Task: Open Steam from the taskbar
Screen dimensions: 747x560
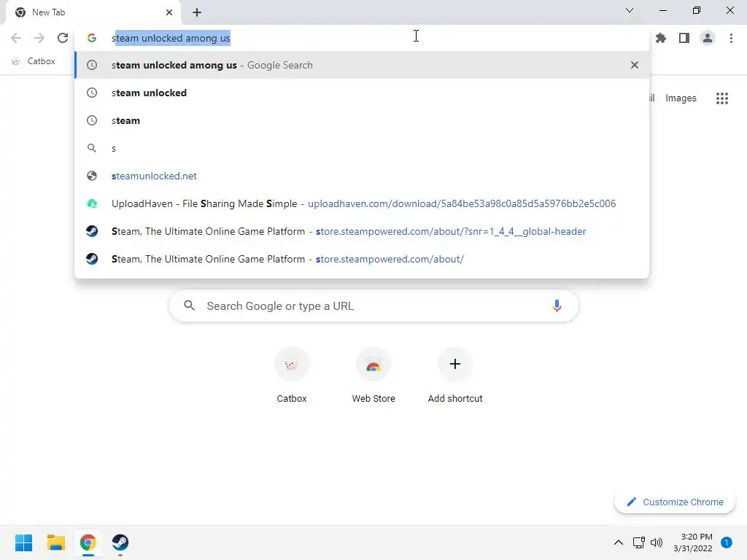Action: click(x=120, y=542)
